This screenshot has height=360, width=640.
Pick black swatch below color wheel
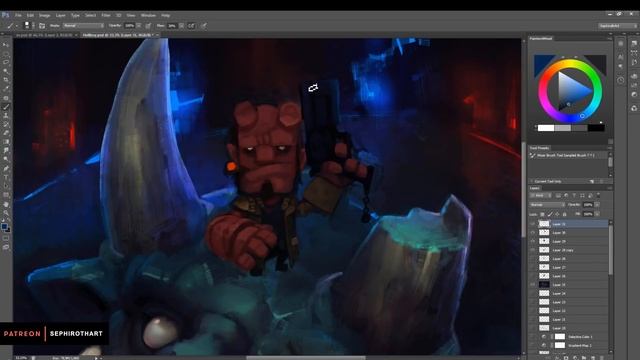pos(596,128)
